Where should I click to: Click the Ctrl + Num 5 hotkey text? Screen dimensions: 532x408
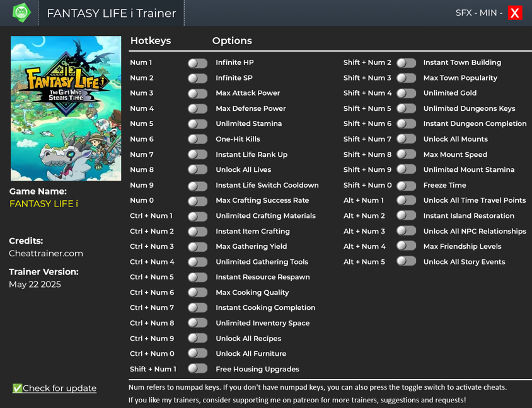pyautogui.click(x=152, y=277)
